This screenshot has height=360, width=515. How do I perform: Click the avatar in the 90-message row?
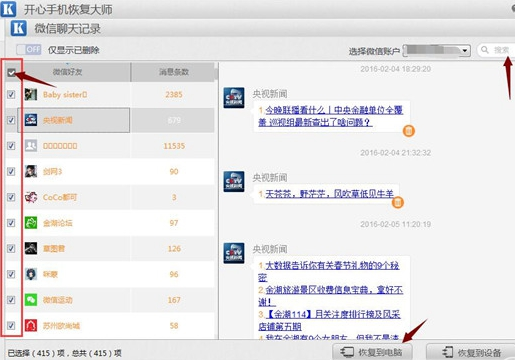pos(31,171)
